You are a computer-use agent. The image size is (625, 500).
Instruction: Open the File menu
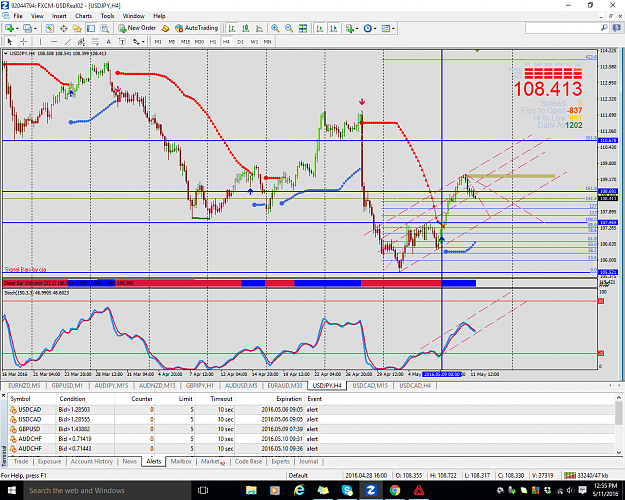[18, 16]
